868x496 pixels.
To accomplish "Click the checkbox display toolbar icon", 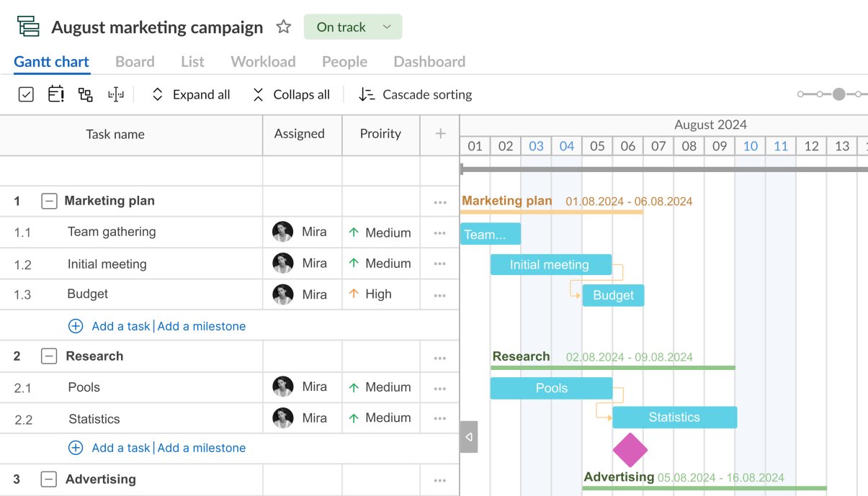I will click(x=26, y=94).
